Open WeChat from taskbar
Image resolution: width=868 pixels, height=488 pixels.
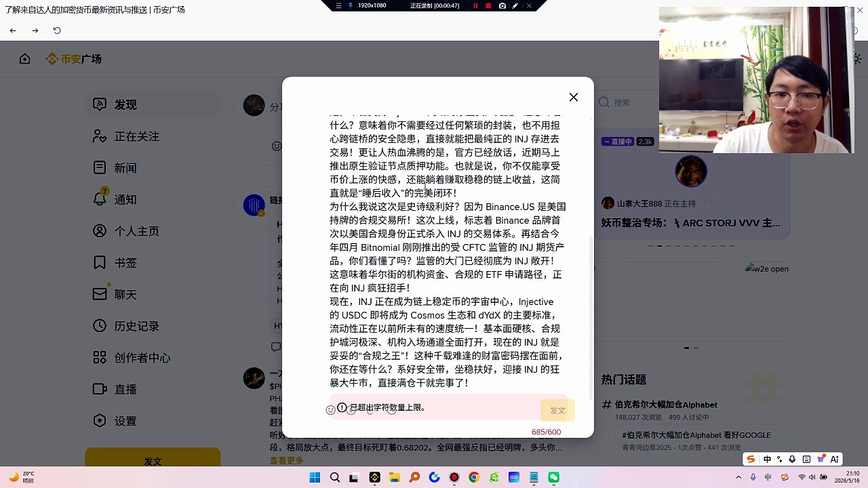pyautogui.click(x=554, y=477)
